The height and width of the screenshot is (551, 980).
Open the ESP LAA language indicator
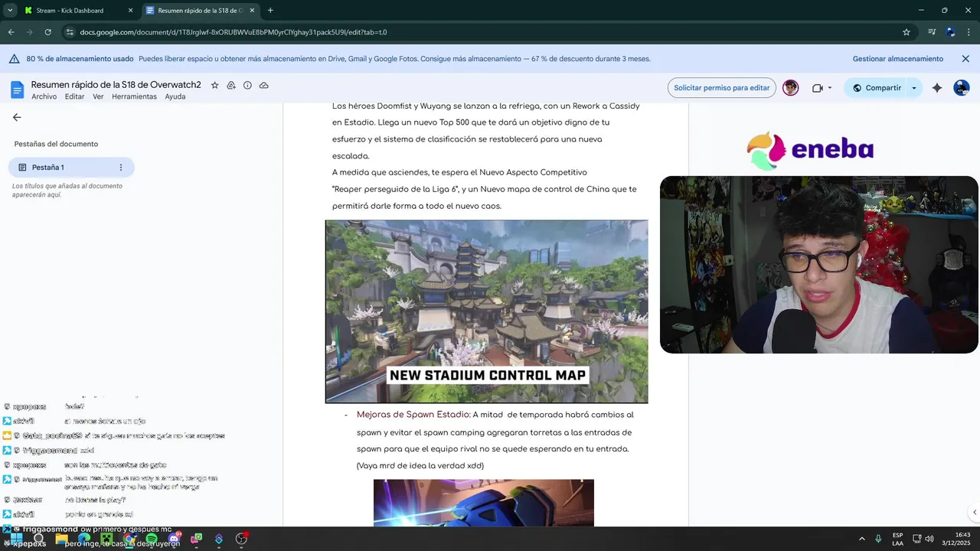click(x=897, y=539)
